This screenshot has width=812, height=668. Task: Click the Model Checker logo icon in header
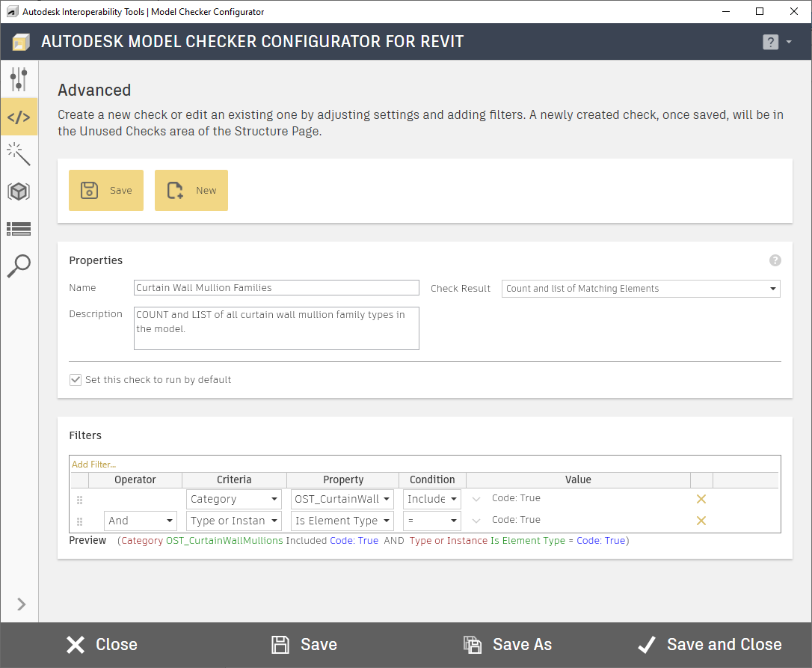point(21,42)
